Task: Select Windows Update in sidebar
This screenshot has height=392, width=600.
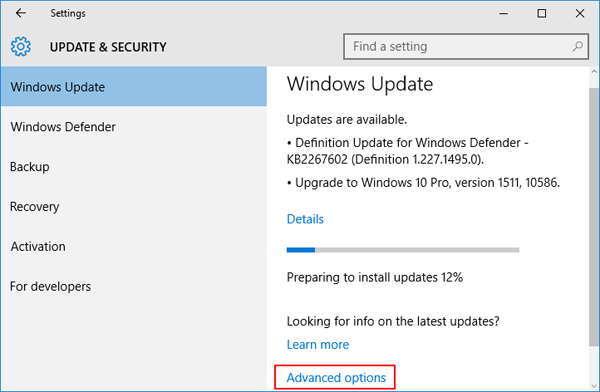Action: 134,87
